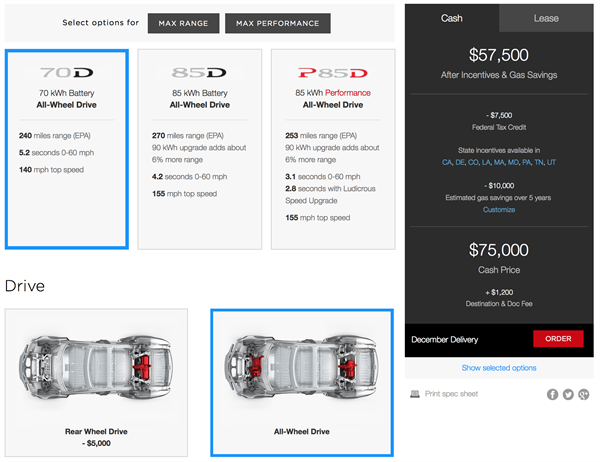The image size is (600, 462).
Task: Switch to the Lease tab
Action: [546, 18]
